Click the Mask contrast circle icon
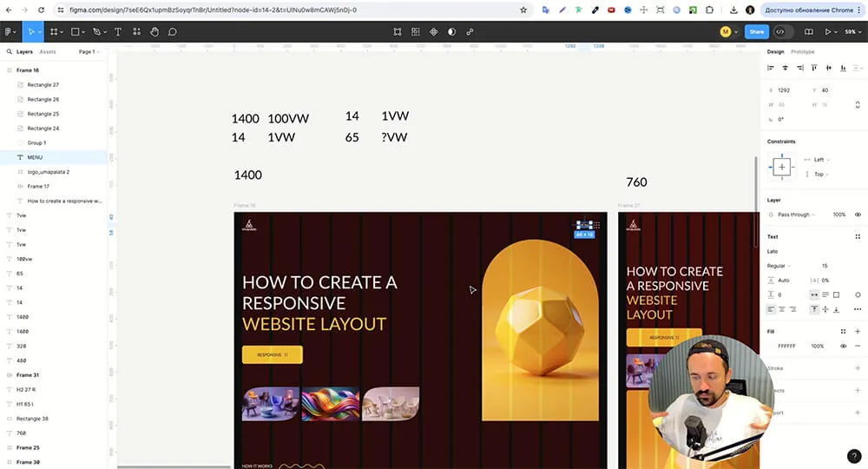The image size is (868, 469). [x=451, y=32]
